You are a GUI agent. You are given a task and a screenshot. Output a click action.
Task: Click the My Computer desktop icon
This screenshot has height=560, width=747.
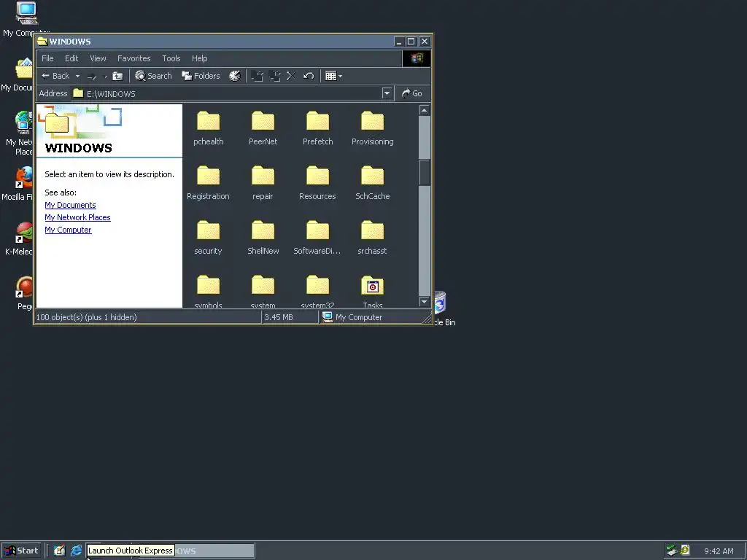(26, 19)
